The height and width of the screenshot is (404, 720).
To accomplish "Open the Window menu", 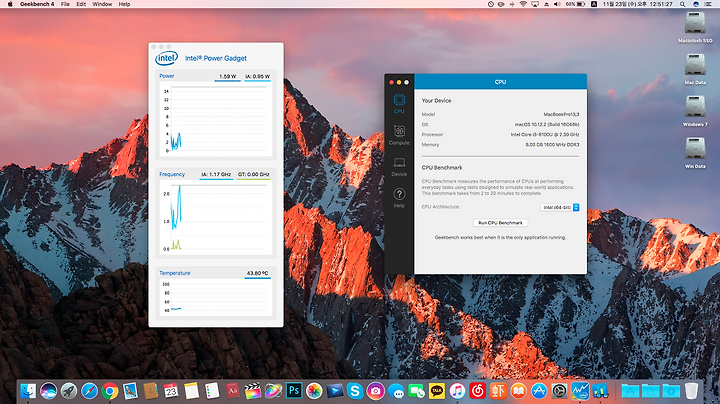I will [102, 4].
